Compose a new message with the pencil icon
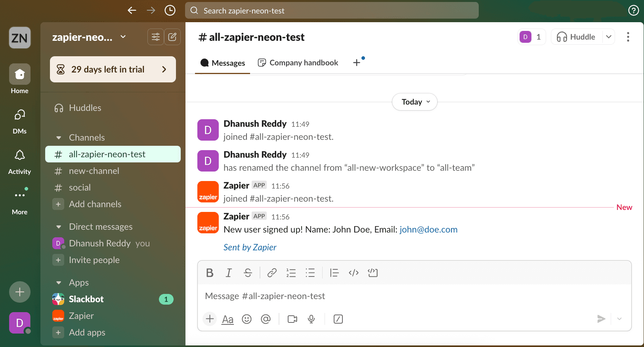The height and width of the screenshot is (347, 644). [x=172, y=37]
